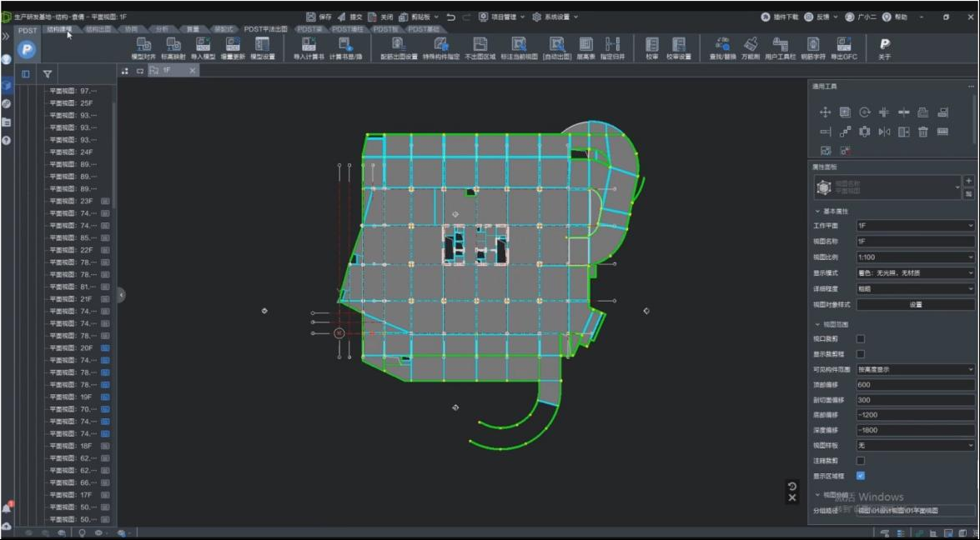Click the 钢筋字符 icon

coord(813,44)
